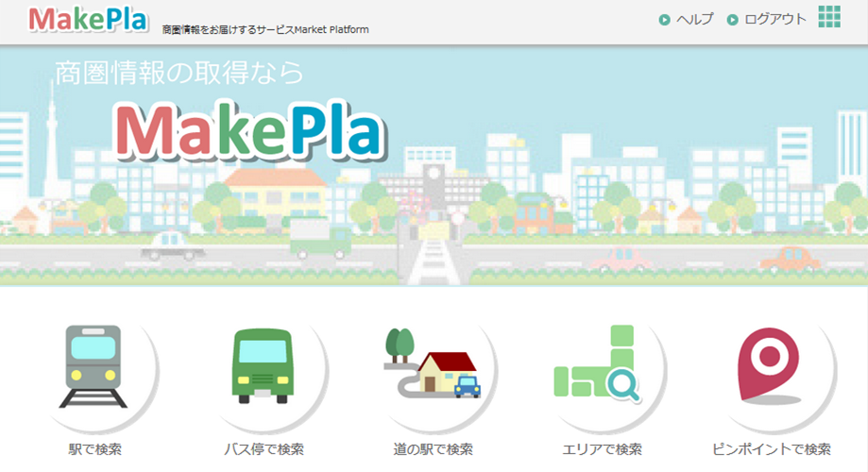Open the area map search icon
The width and height of the screenshot is (868, 472).
coord(597,363)
